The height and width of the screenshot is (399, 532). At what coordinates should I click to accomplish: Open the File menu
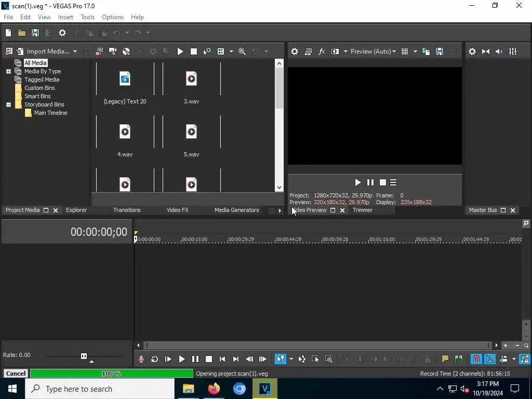[x=8, y=17]
